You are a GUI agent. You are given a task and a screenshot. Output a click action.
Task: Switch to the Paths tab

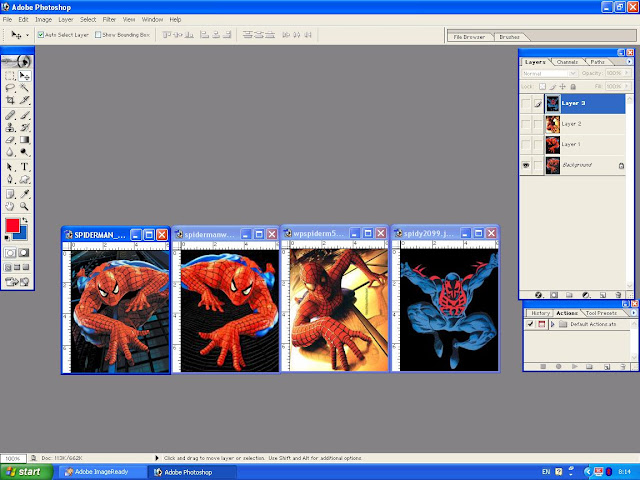point(597,62)
